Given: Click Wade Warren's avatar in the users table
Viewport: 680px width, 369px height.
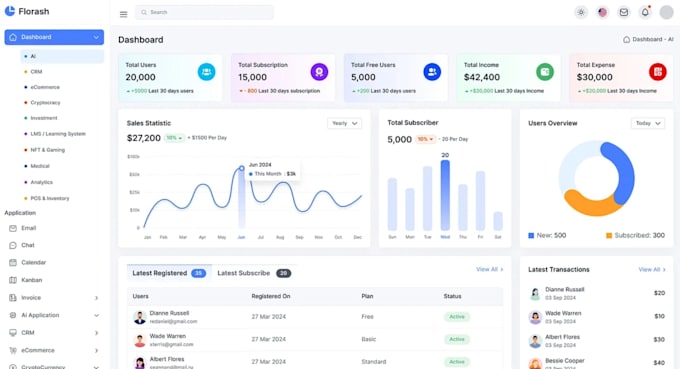Looking at the screenshot, I should (140, 340).
